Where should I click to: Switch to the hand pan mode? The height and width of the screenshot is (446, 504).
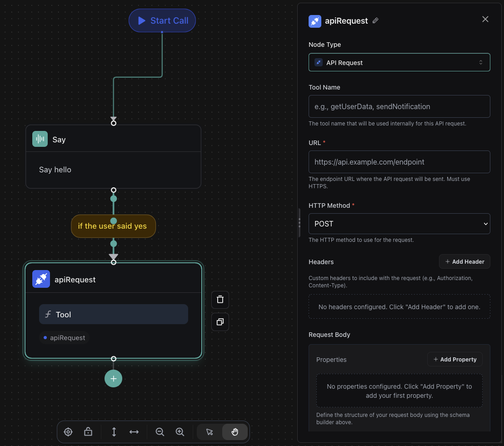235,432
